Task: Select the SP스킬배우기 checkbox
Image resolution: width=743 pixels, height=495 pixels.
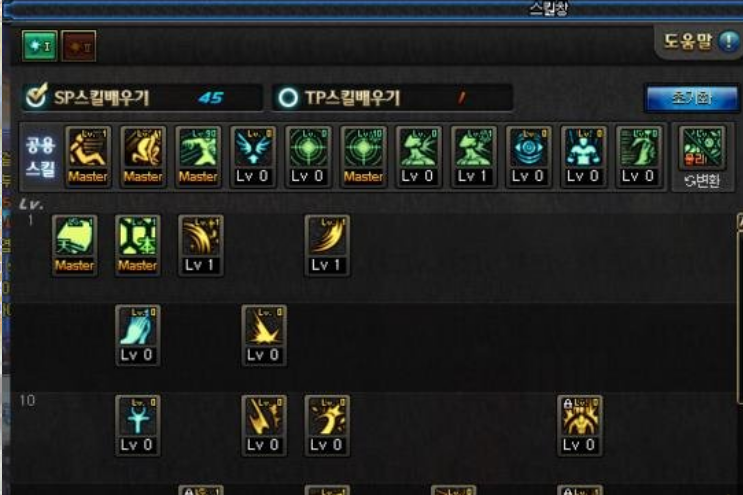Action: click(x=36, y=96)
